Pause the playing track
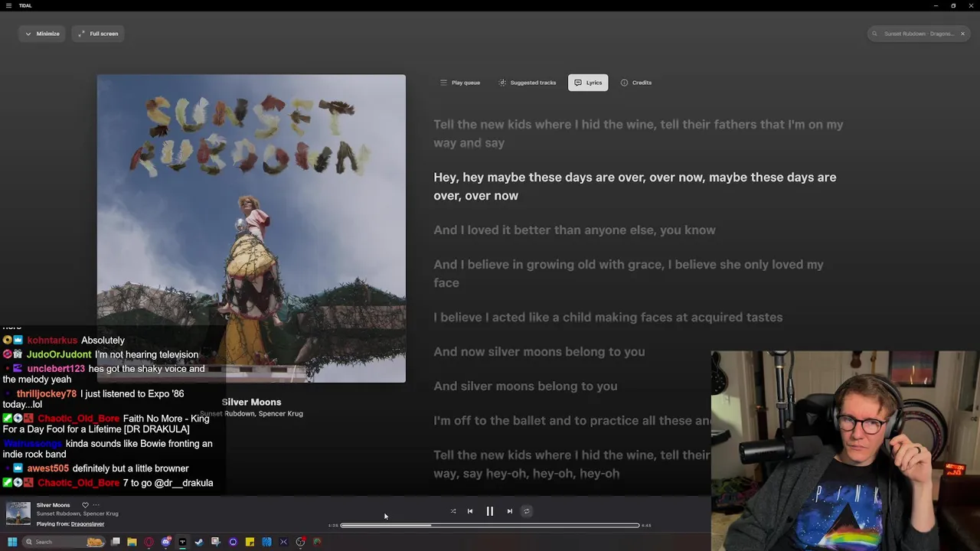This screenshot has height=551, width=980. click(490, 511)
